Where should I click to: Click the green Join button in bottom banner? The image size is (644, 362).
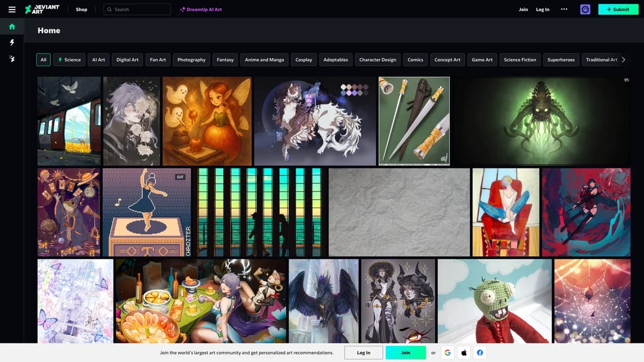point(406,352)
